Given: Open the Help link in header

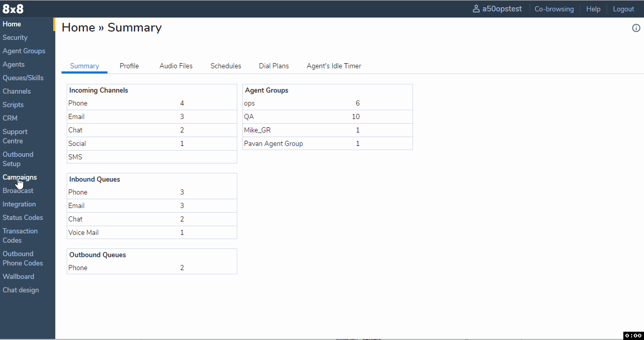Looking at the screenshot, I should click(x=593, y=9).
